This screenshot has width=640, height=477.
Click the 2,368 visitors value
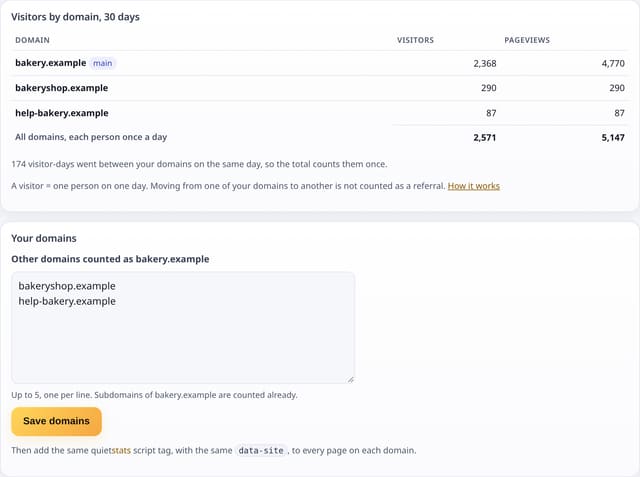pyautogui.click(x=485, y=63)
